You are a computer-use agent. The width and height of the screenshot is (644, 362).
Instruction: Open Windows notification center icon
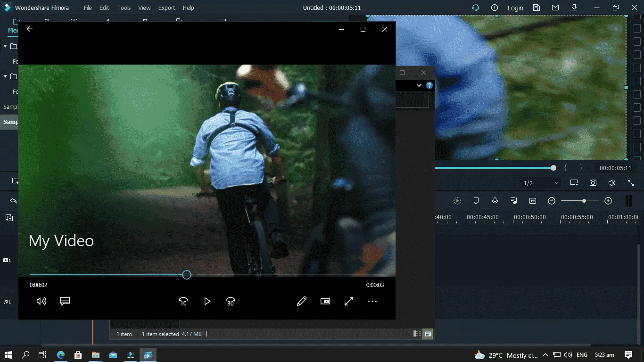click(x=628, y=355)
